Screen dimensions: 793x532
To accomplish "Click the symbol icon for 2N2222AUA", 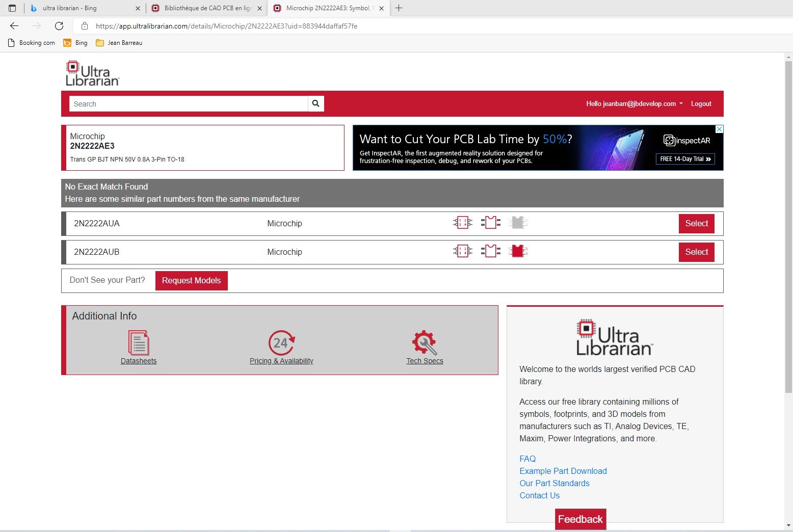I will (462, 223).
